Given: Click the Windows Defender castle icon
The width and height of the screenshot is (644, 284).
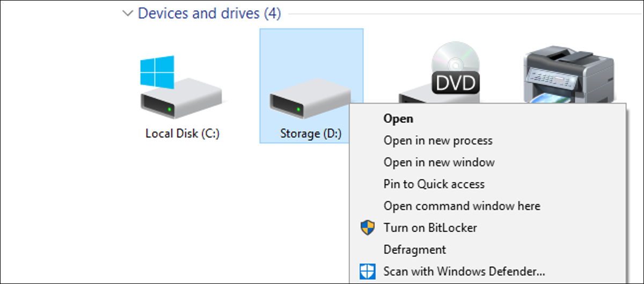Looking at the screenshot, I should pos(366,271).
